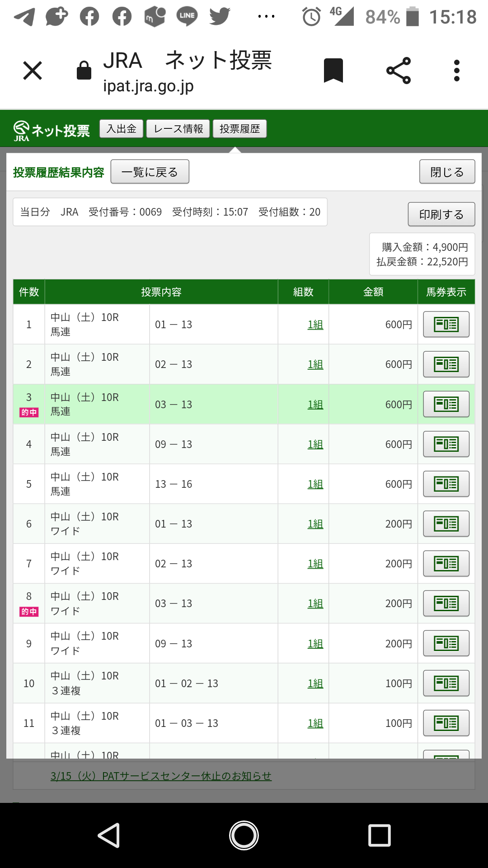This screenshot has width=488, height=868.
Task: Open PATサービスセンター休止のお知らせ notice link
Action: click(161, 776)
